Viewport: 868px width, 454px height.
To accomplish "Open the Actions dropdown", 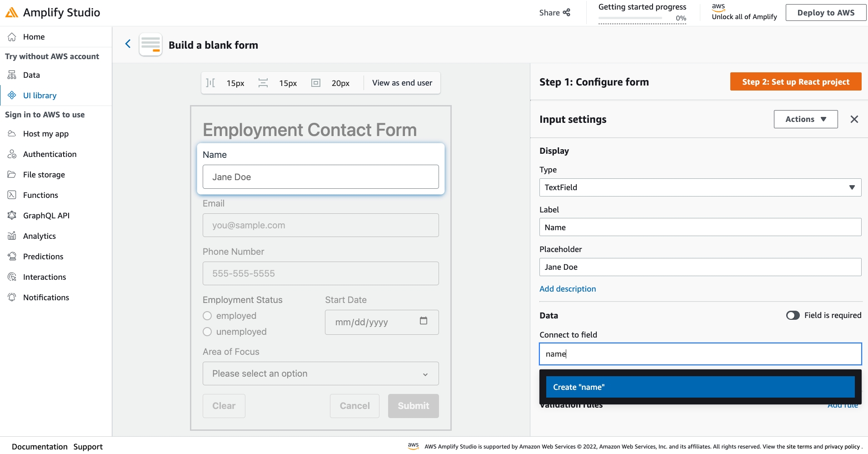I will click(805, 119).
